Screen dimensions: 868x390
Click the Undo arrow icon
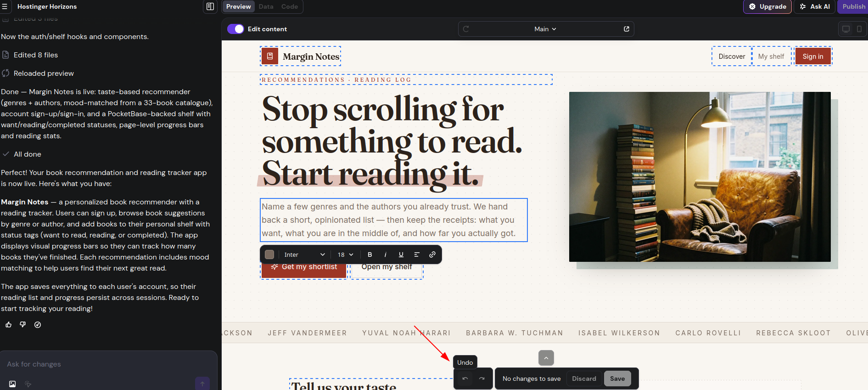(x=465, y=379)
